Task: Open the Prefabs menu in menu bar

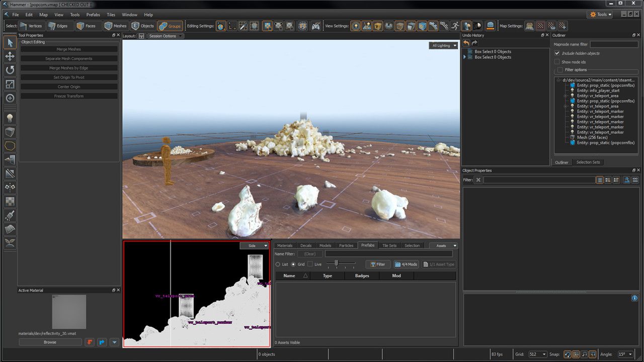Action: pyautogui.click(x=93, y=15)
